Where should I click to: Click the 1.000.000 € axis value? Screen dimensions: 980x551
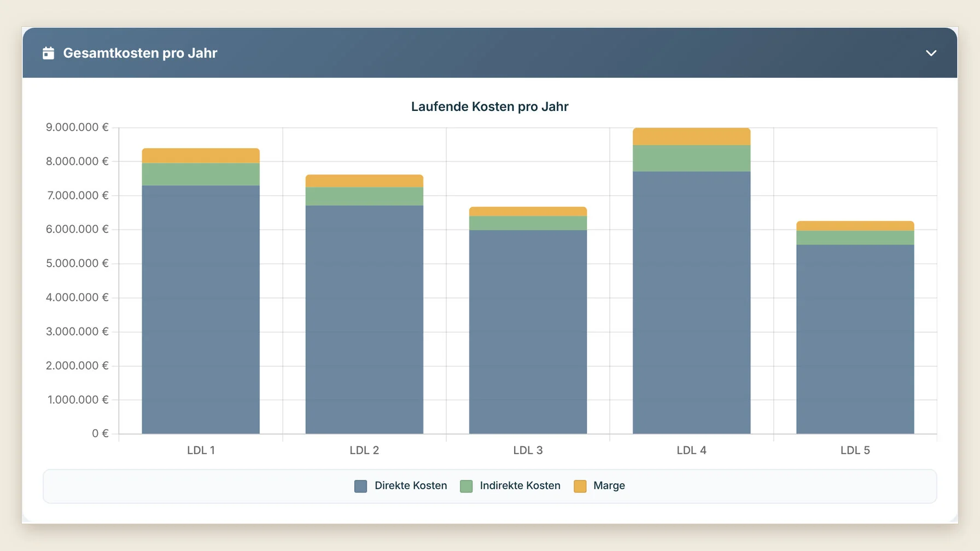point(78,400)
